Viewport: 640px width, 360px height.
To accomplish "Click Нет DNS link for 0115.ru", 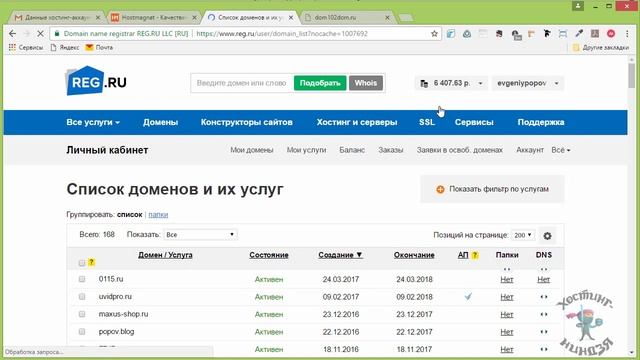I will coord(543,280).
